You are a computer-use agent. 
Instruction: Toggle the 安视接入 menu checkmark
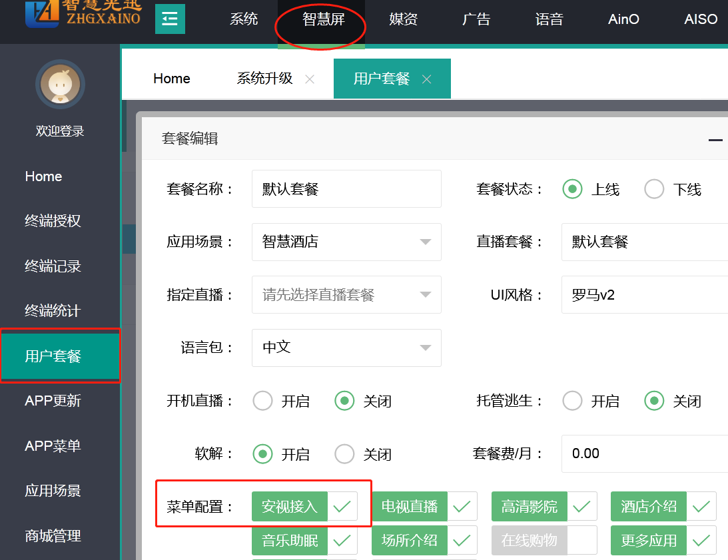click(x=342, y=507)
